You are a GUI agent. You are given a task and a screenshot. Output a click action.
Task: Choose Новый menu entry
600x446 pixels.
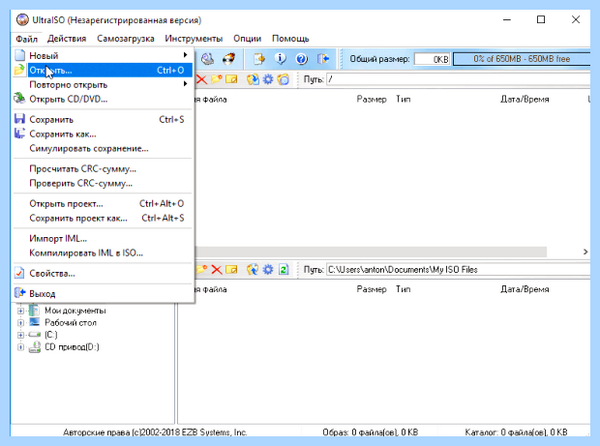(103, 55)
